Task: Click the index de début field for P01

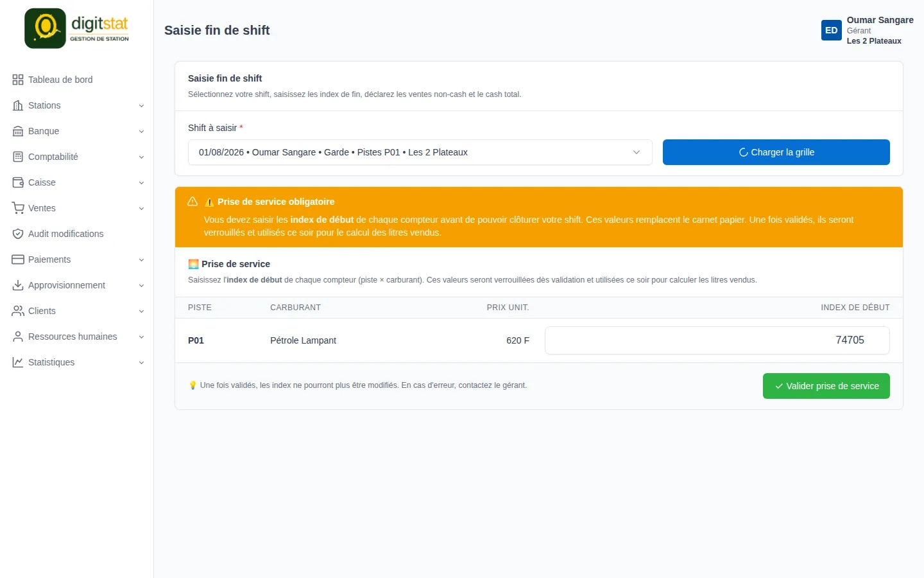Action: 717,340
